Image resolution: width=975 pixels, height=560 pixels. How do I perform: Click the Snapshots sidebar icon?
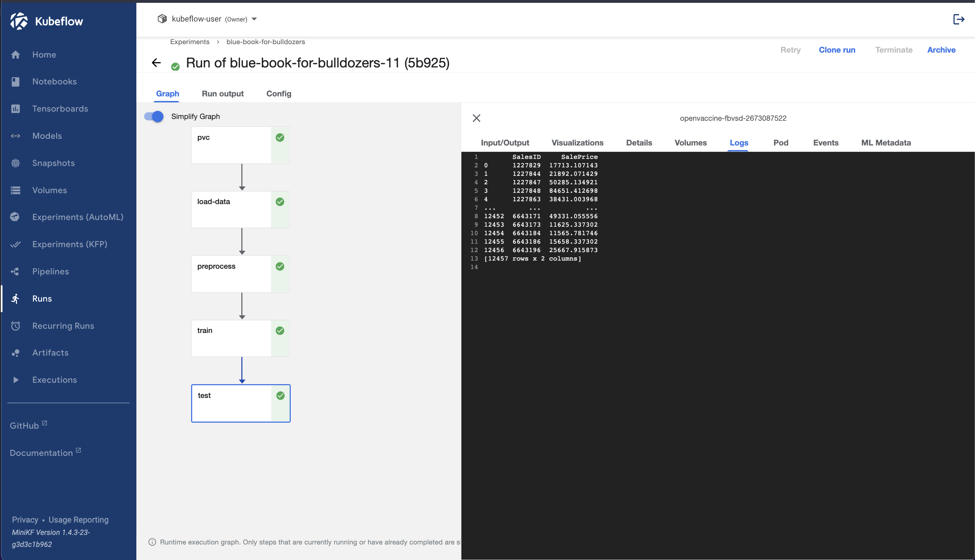pos(16,163)
